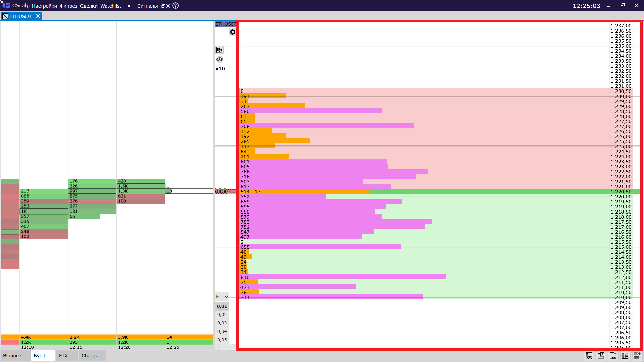Open order book settings gear
This screenshot has width=644, height=362.
pyautogui.click(x=232, y=32)
